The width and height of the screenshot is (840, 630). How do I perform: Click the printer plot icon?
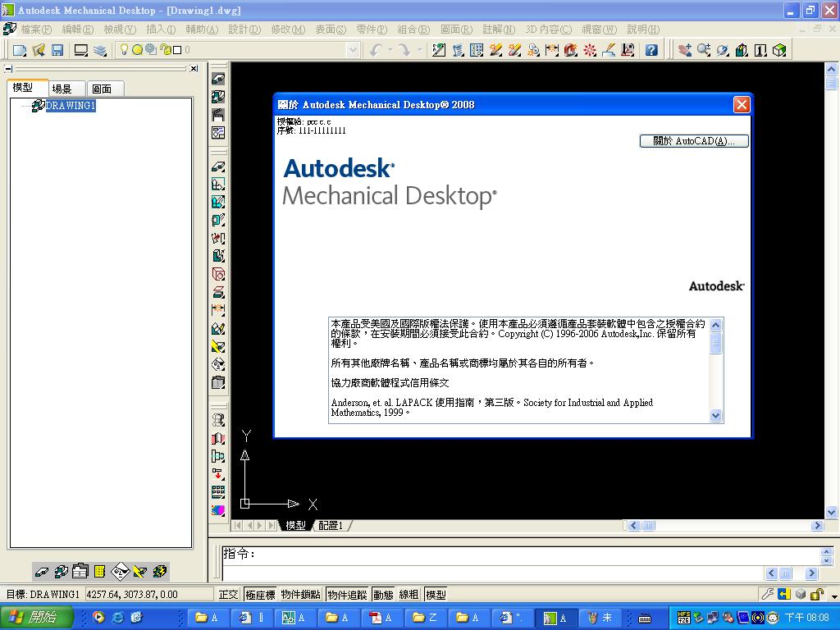pos(81,51)
